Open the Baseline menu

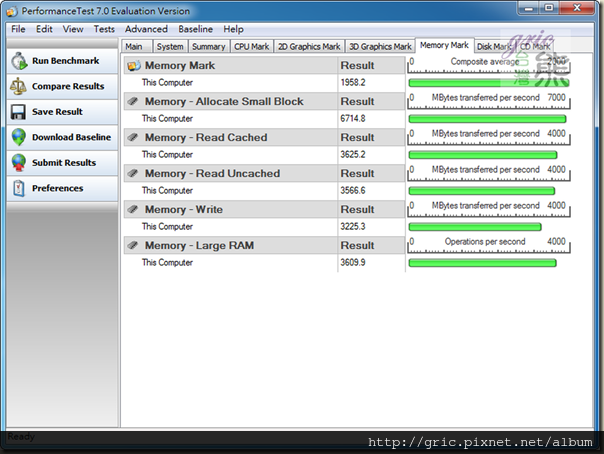point(195,29)
